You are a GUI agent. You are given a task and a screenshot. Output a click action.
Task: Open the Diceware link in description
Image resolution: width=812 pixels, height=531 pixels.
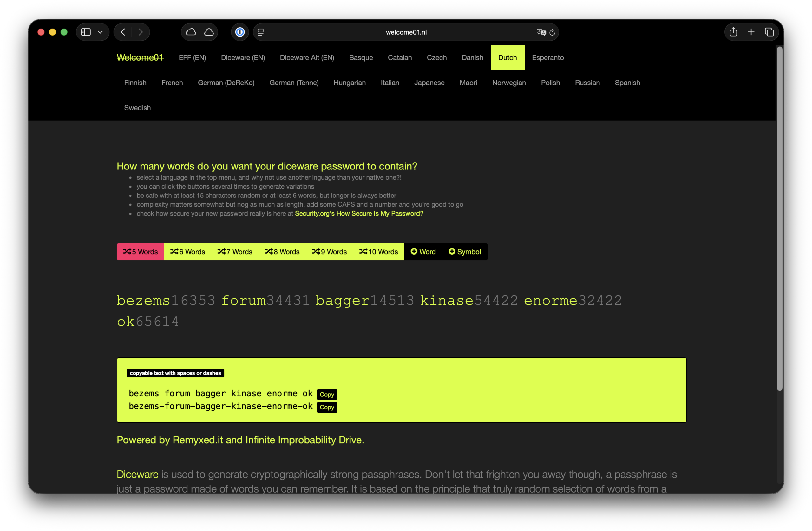(137, 474)
